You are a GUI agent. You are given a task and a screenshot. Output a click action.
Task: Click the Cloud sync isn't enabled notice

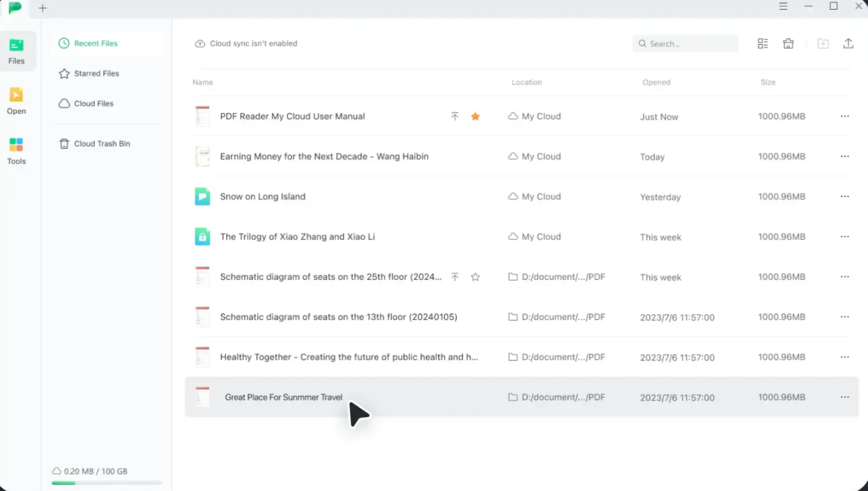pos(246,44)
